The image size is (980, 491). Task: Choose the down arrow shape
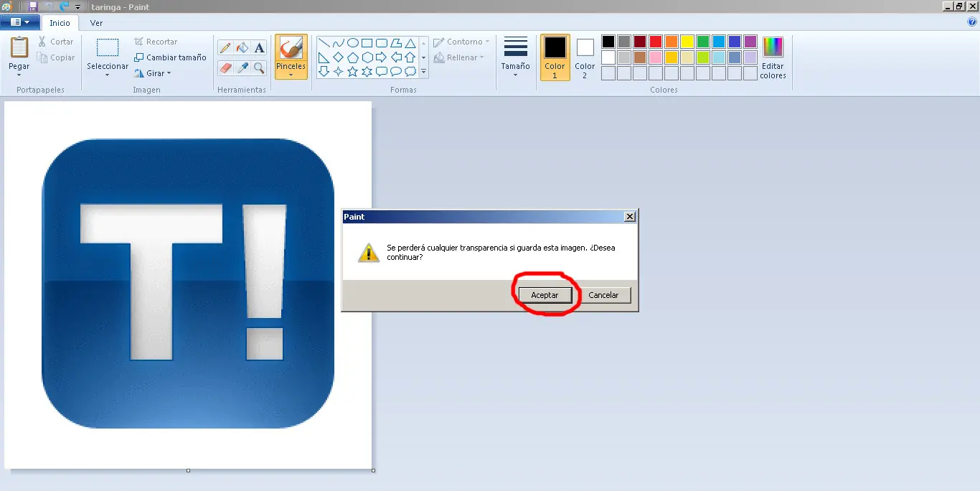[x=324, y=72]
